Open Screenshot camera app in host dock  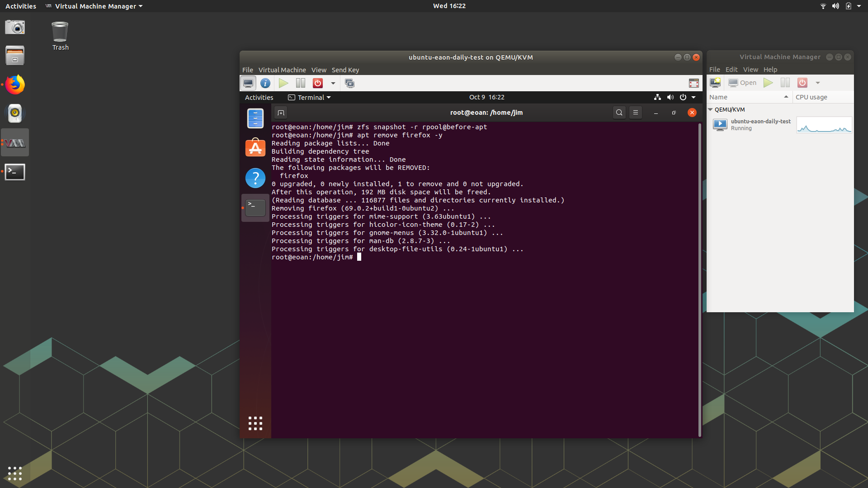click(x=15, y=27)
